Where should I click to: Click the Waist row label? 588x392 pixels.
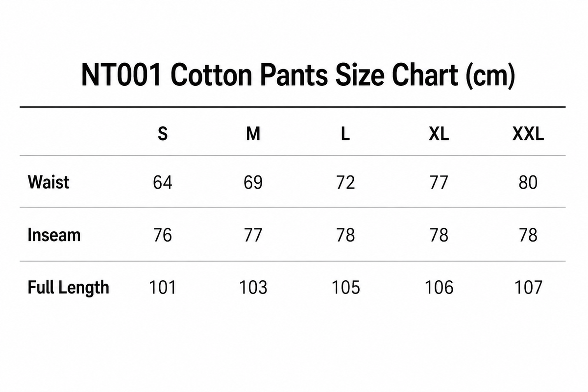point(49,182)
